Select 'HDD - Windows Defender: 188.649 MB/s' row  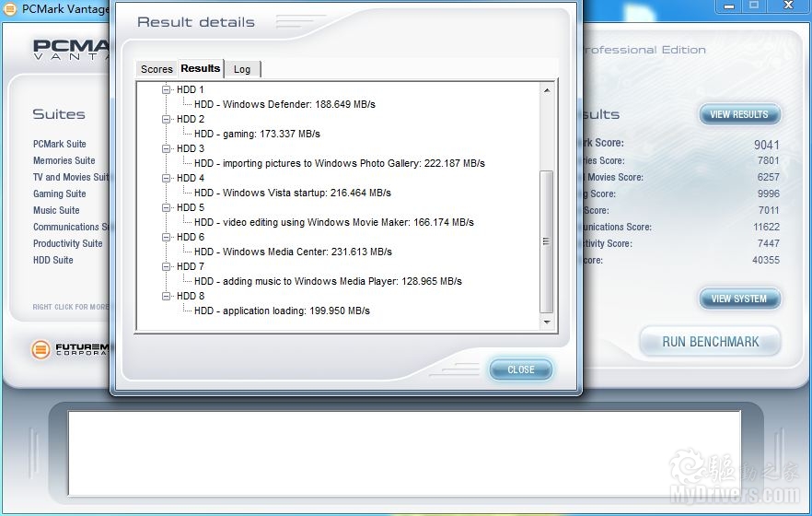point(284,105)
